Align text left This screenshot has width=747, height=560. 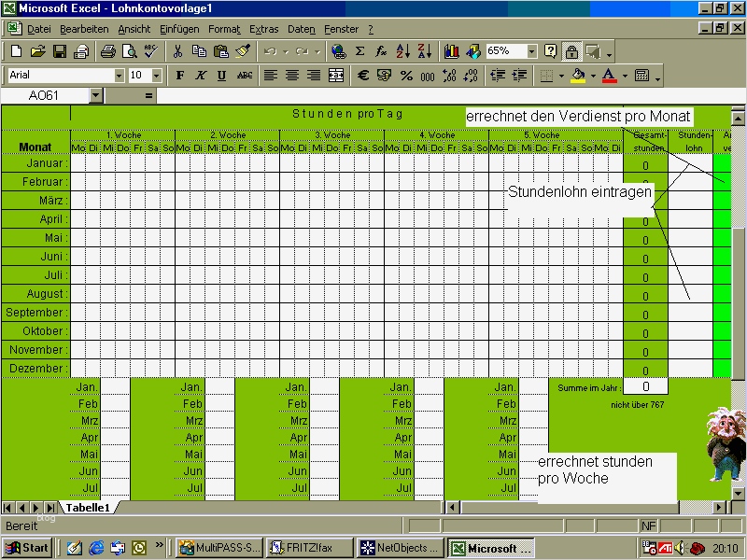coord(271,76)
